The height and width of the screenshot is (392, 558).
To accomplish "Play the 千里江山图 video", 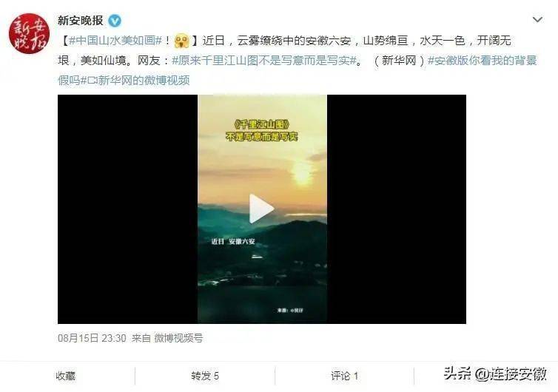I will tap(261, 209).
